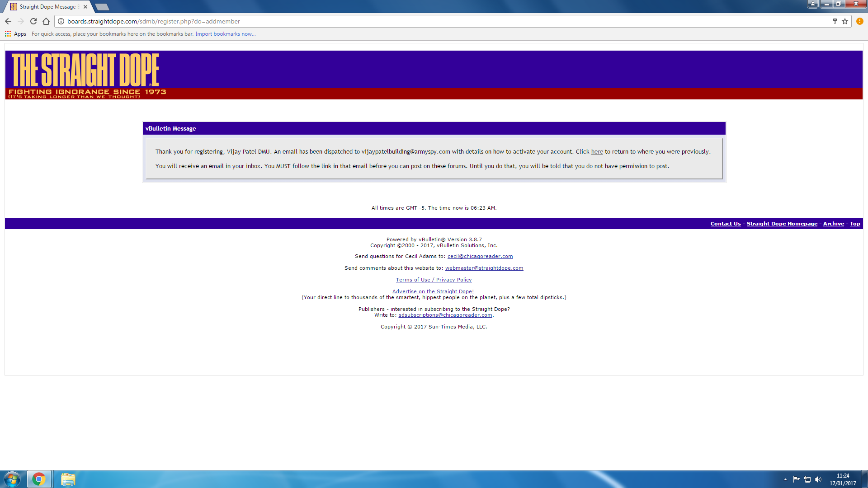The image size is (868, 488).
Task: Go to the browser home page
Action: pos(46,21)
